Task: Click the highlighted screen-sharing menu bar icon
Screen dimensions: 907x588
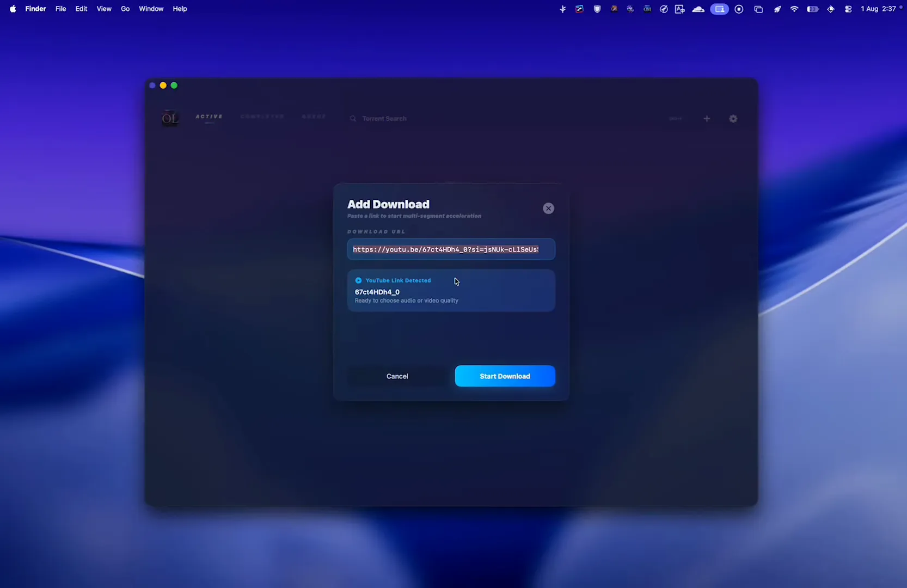Action: [x=719, y=9]
